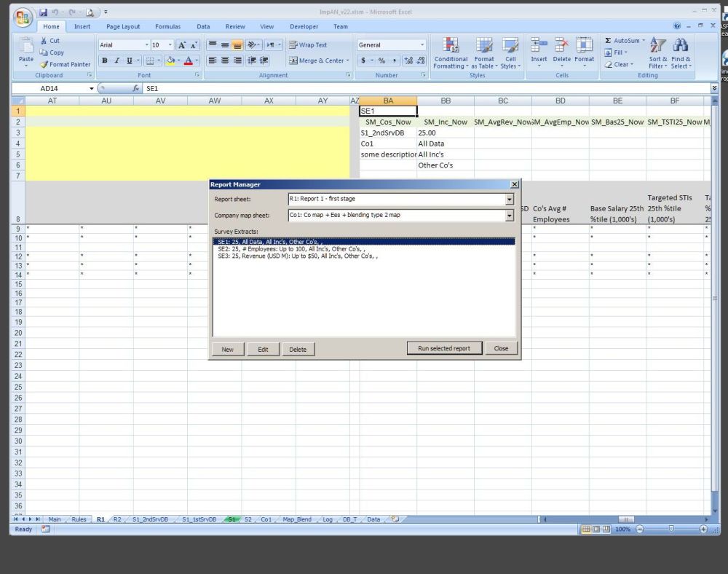Image resolution: width=728 pixels, height=574 pixels.
Task: Click the Format Painter icon
Action: tap(44, 64)
